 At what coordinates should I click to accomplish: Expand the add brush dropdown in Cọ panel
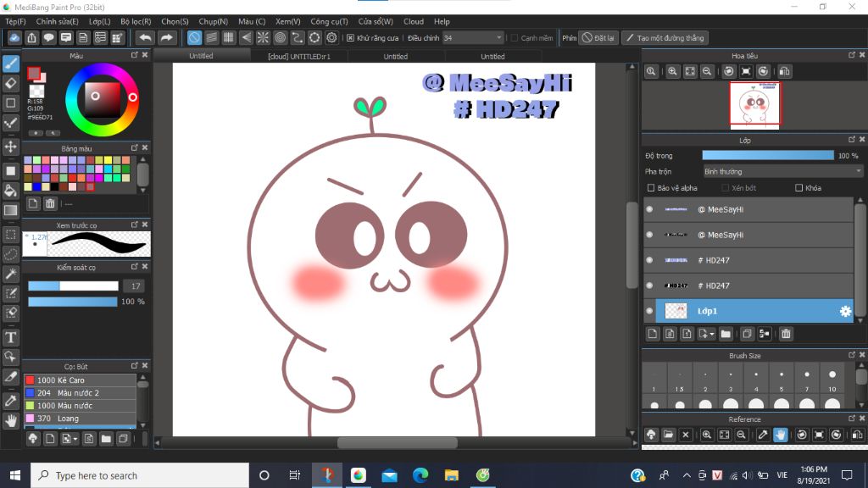pyautogui.click(x=75, y=440)
